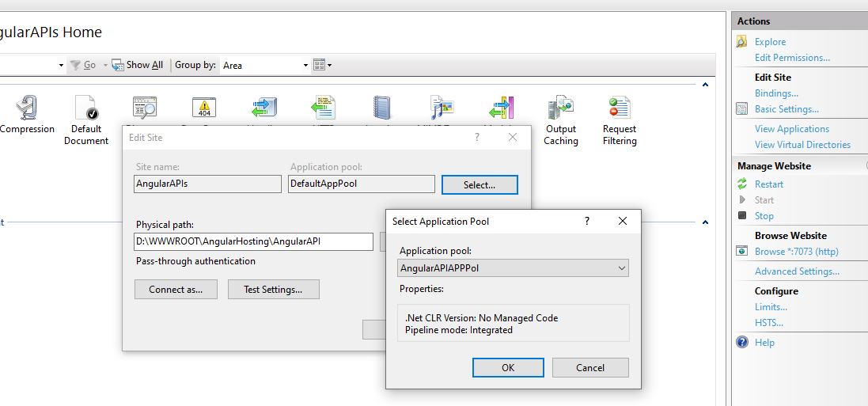Open the 404 Error Pages icon
Viewport: 868px width, 406px height.
point(204,108)
